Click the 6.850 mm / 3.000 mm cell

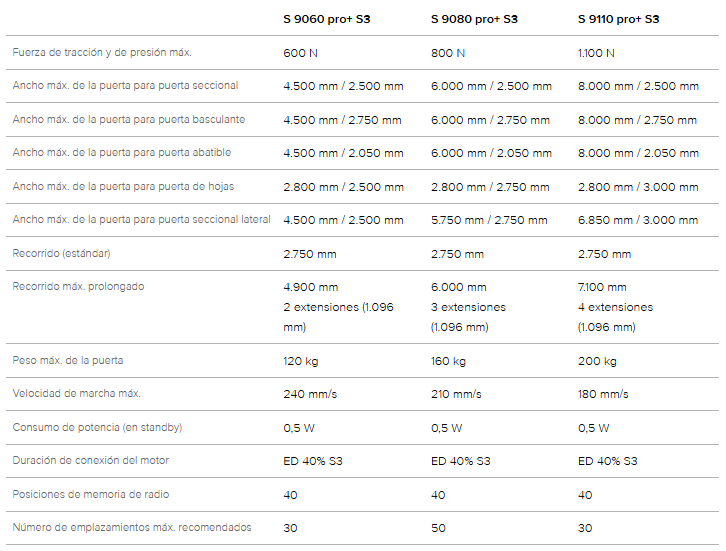click(638, 220)
